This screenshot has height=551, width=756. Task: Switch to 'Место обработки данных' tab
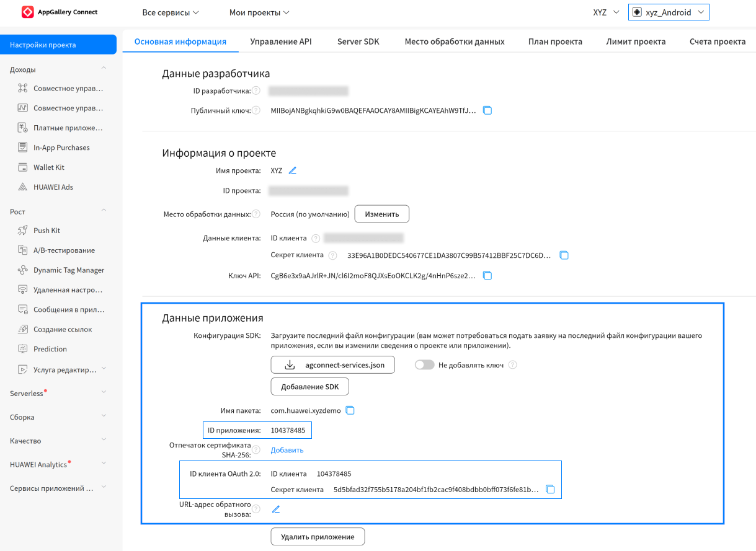point(455,42)
